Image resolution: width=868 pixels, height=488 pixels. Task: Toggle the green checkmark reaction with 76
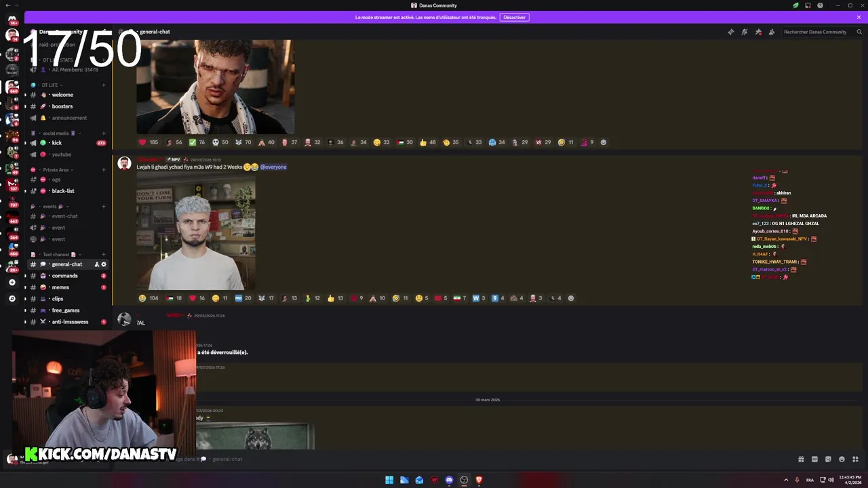click(x=197, y=142)
